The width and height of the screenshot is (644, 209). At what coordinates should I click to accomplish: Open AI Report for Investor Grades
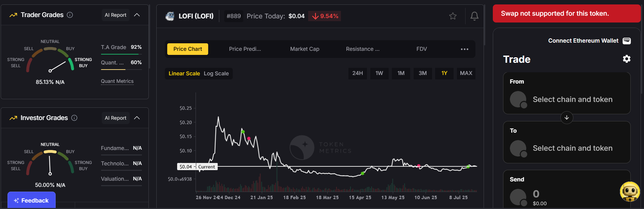tap(115, 118)
